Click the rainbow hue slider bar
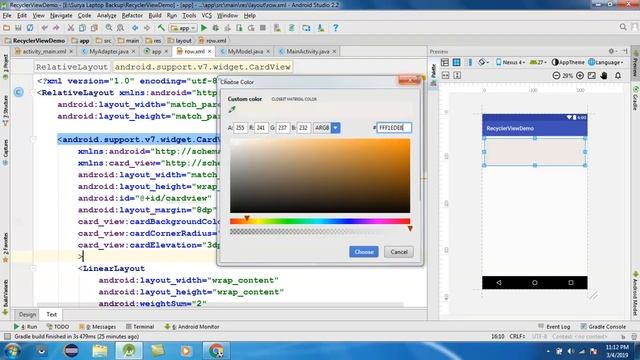 320,221
